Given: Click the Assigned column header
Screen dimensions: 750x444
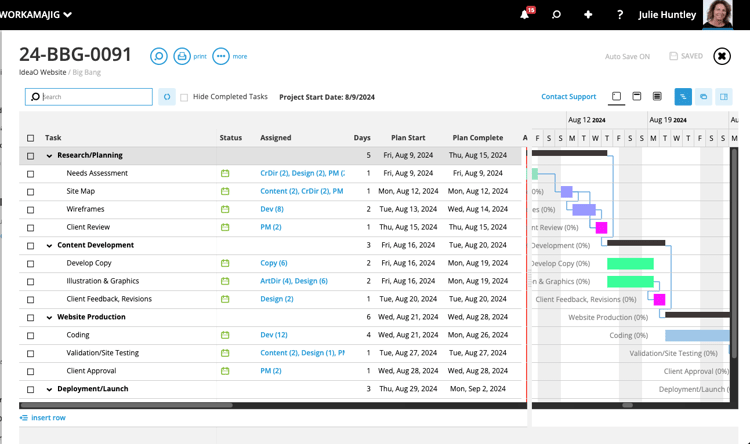Looking at the screenshot, I should pyautogui.click(x=276, y=138).
